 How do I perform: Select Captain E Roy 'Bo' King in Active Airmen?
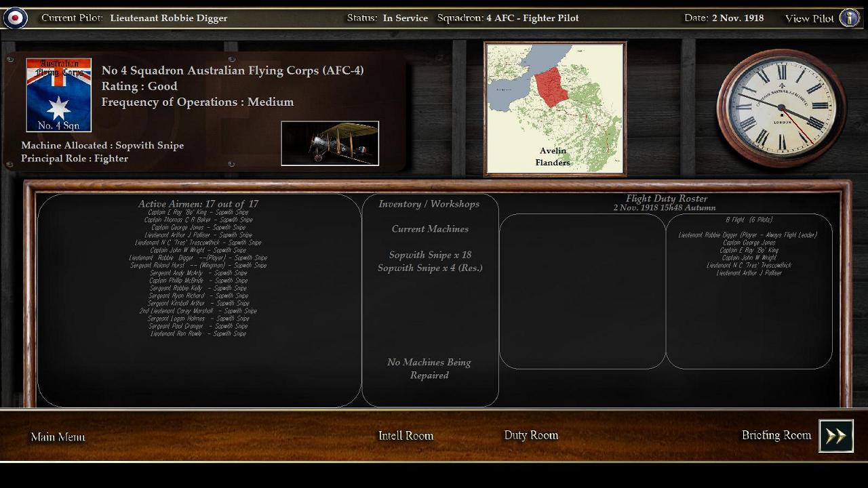(198, 212)
